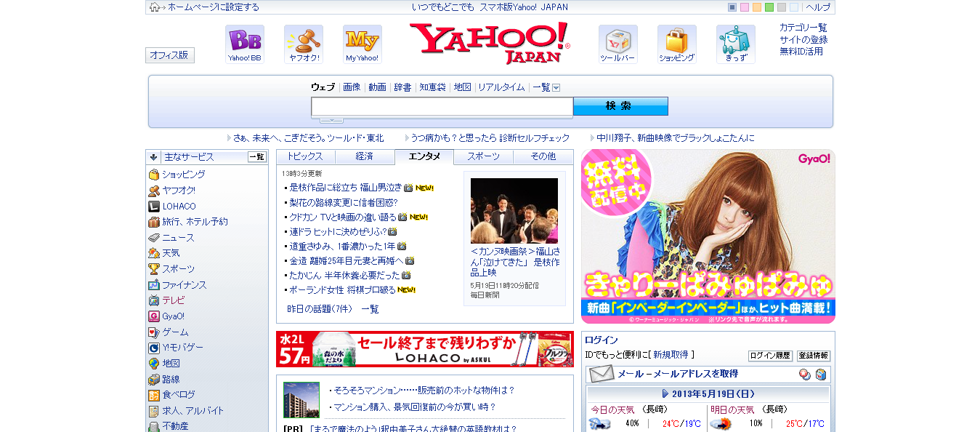Expand the 一覧 search category dropdown
Viewport: 980px width, 432px height.
(x=556, y=87)
